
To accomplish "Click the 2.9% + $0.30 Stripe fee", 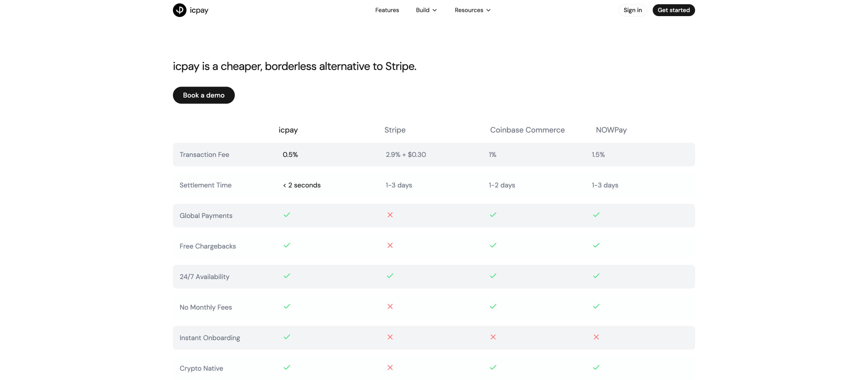I will pos(406,155).
